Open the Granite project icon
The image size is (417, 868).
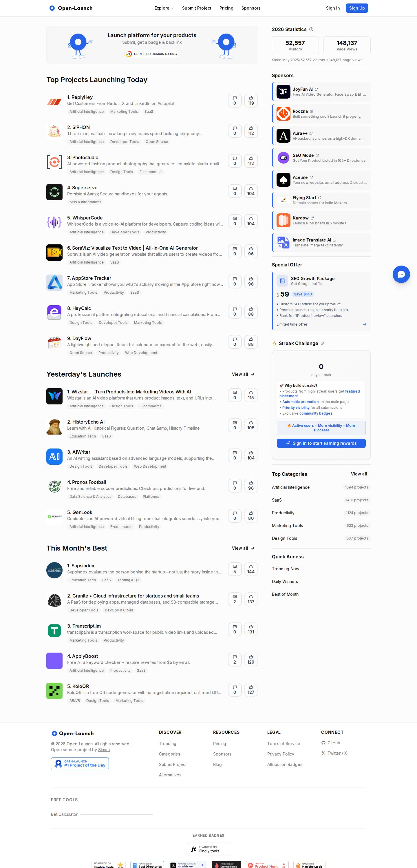pyautogui.click(x=54, y=600)
